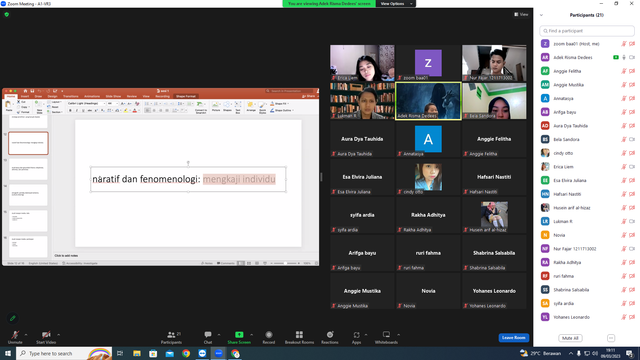
Task: Open video options arrow next to Start Video
Action: coord(58,335)
